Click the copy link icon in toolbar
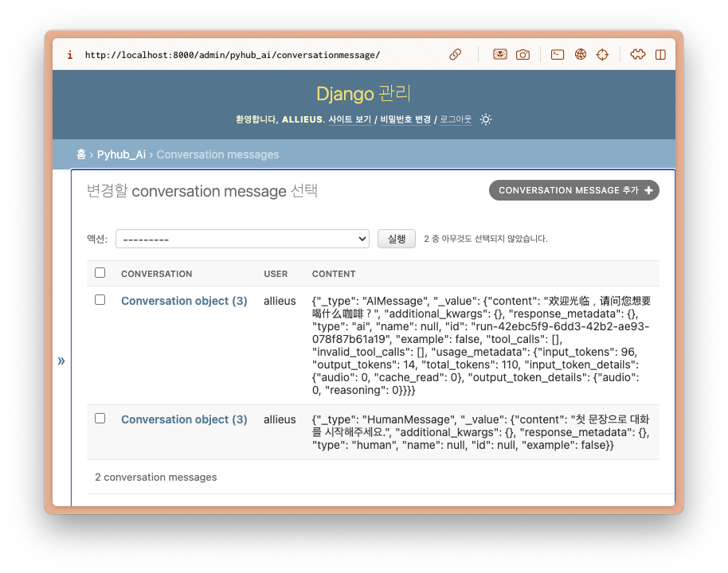Screen dimensions: 728x573 455,55
